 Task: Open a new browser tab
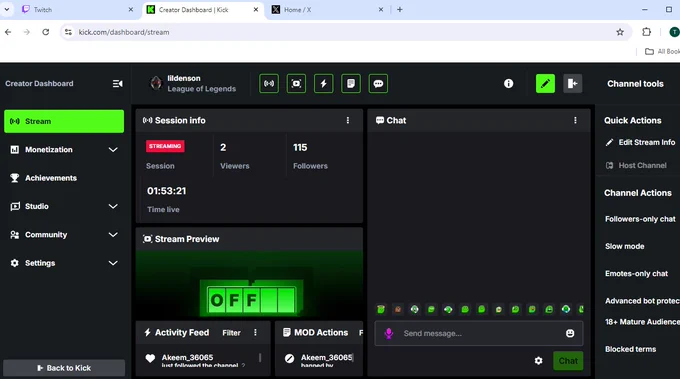[400, 10]
